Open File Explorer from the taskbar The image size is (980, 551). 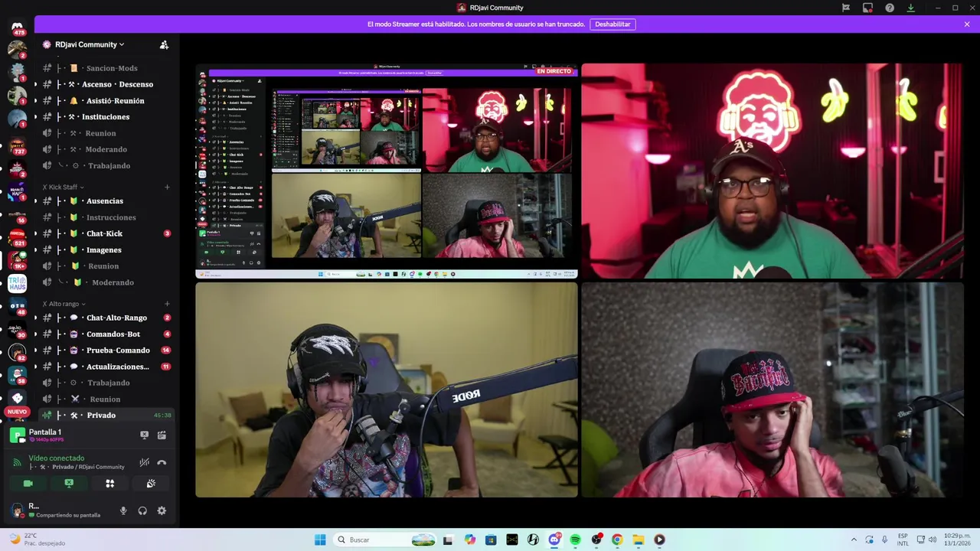(x=638, y=540)
